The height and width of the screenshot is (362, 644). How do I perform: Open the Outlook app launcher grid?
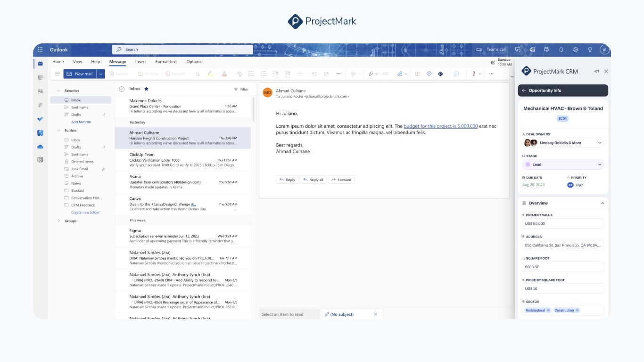pos(40,49)
